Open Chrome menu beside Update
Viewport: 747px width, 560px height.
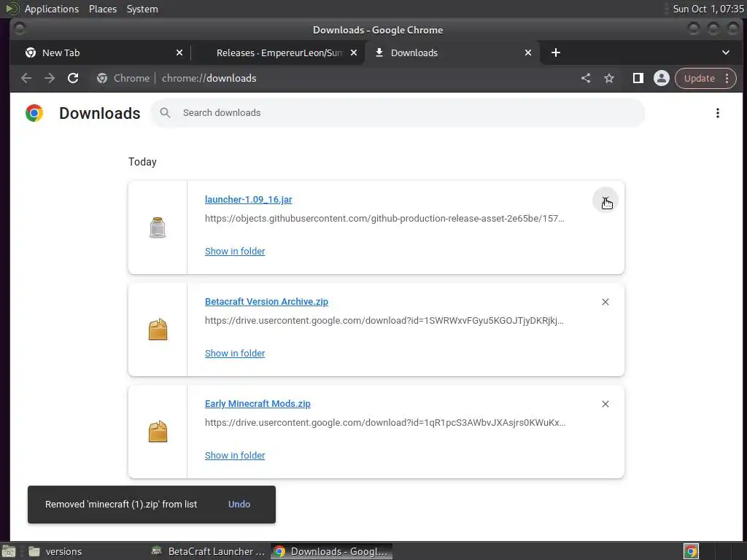coord(727,78)
